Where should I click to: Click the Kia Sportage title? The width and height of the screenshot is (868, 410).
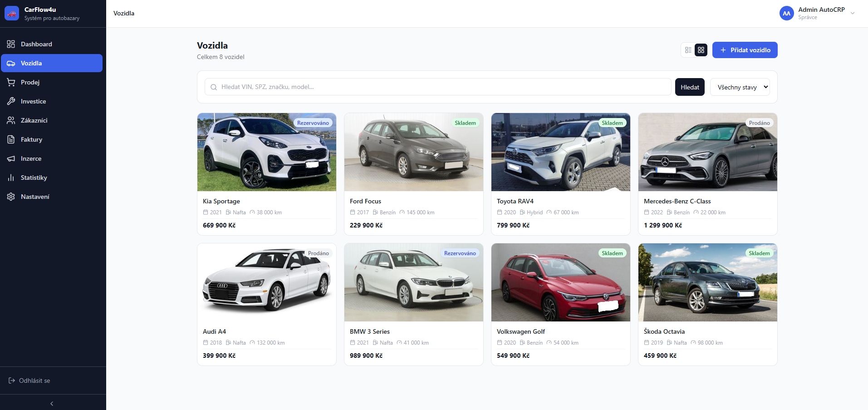click(221, 201)
